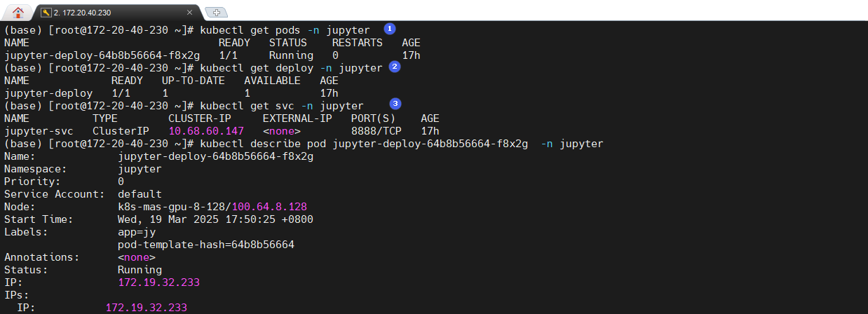Viewport: 868px width, 314px height.
Task: Click the EXTERNAL-IP column header
Action: coord(297,118)
